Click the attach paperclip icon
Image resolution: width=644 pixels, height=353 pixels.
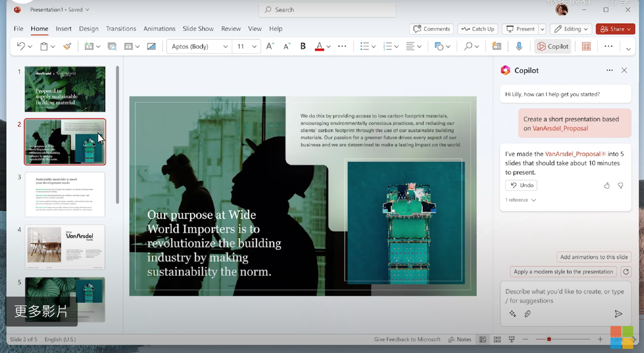528,314
